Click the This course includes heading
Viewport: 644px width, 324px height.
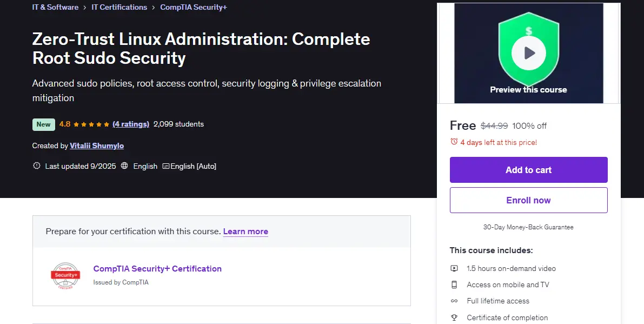[x=491, y=250]
